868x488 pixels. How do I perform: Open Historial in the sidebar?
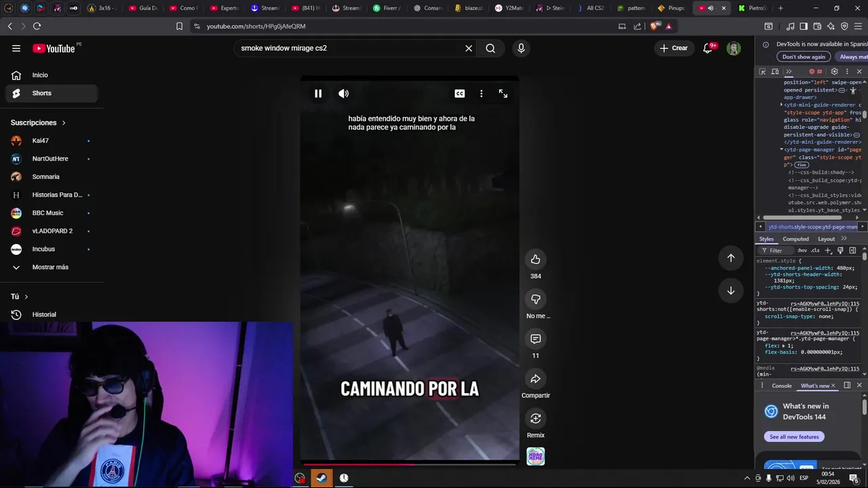52,314
